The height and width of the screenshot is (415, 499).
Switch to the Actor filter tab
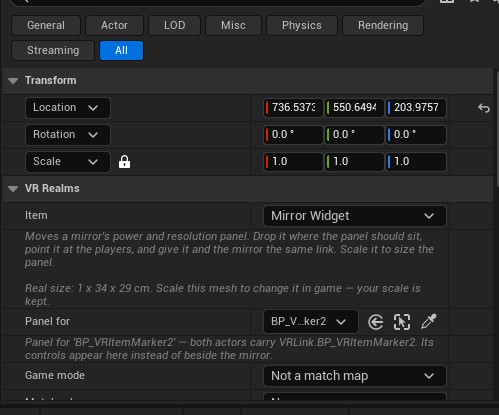[x=114, y=25]
